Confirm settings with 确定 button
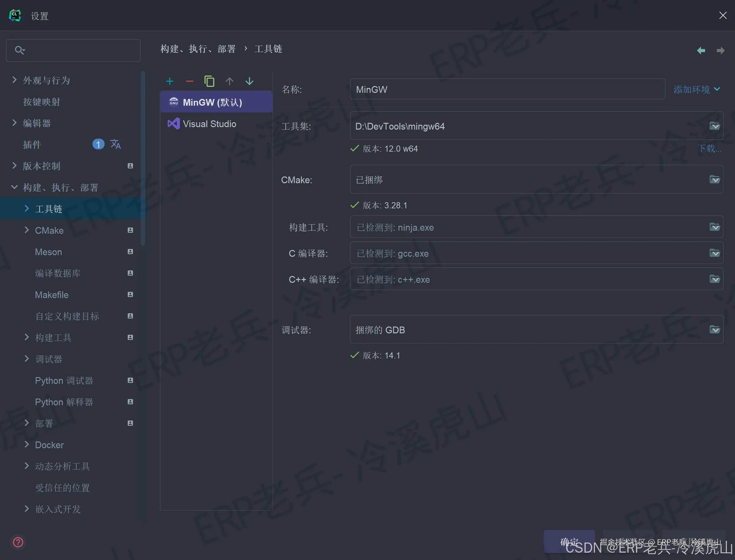 tap(569, 542)
